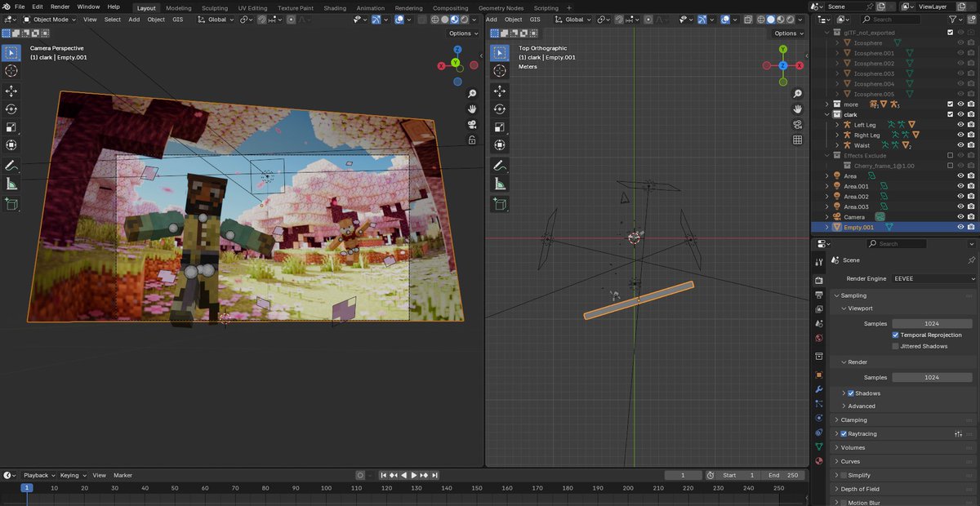The height and width of the screenshot is (506, 980).
Task: Choose Add Cube tool in left viewport
Action: click(x=11, y=204)
